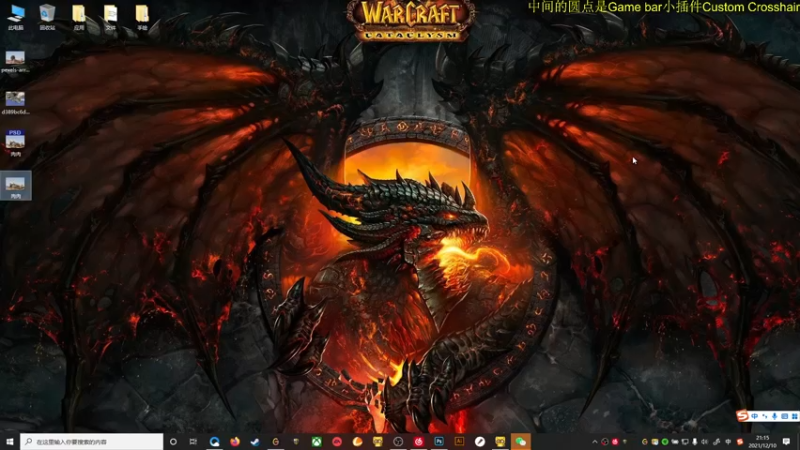The image size is (800, 450).
Task: Open Steam from the taskbar
Action: [x=255, y=442]
